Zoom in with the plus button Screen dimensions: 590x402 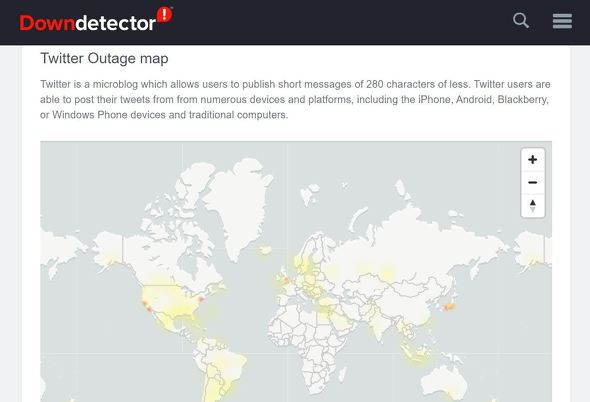click(x=532, y=160)
